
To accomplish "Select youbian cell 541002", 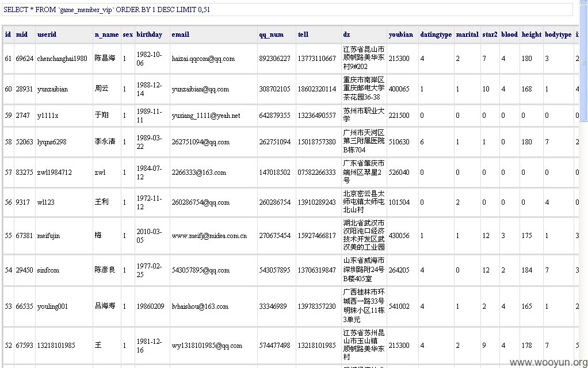I will pos(399,306).
